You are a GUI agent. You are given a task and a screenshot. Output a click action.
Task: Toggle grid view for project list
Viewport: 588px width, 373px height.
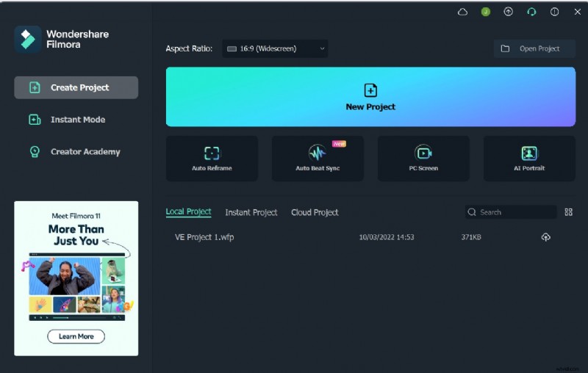(x=568, y=212)
